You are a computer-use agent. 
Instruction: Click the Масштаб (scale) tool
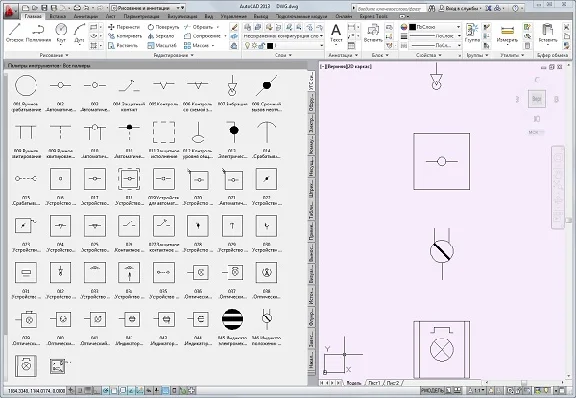click(162, 45)
